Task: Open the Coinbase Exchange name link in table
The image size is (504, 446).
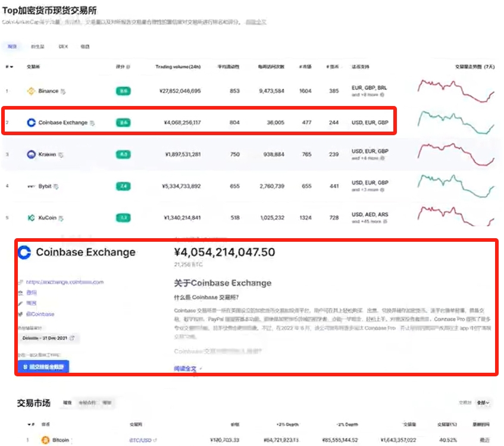Action: click(63, 123)
